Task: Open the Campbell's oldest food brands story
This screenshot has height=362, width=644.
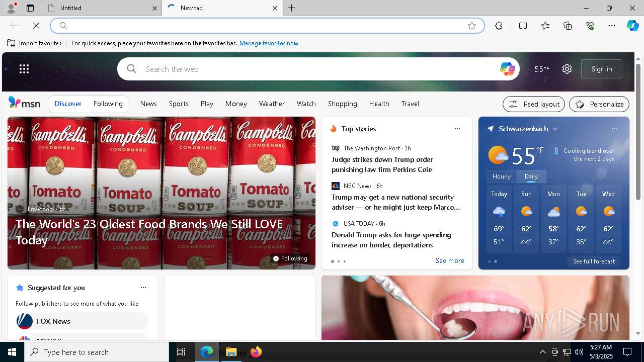Action: click(x=149, y=232)
